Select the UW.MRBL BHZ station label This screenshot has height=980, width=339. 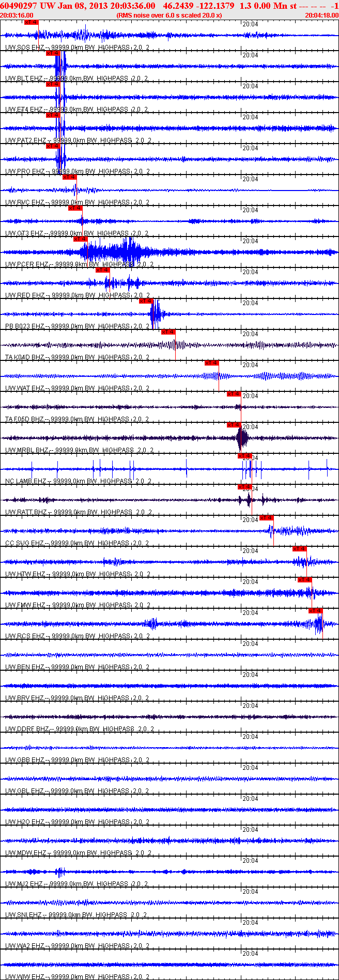(x=27, y=450)
